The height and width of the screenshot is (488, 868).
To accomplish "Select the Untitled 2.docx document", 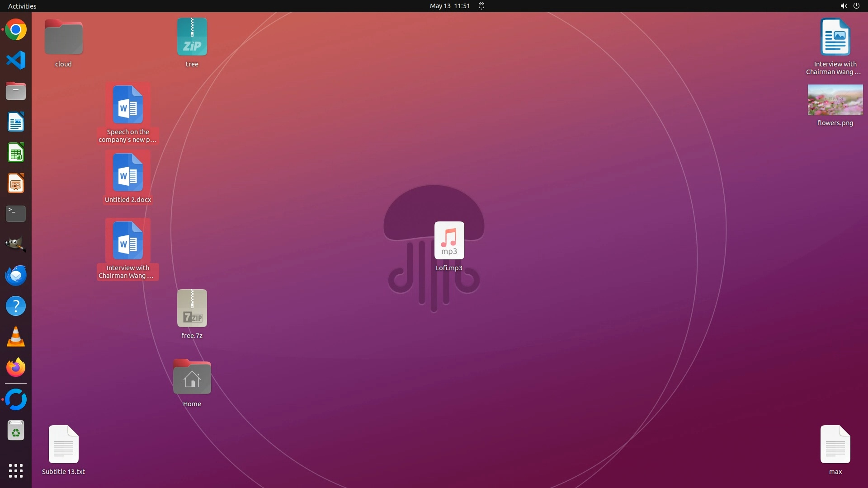I will pyautogui.click(x=128, y=173).
